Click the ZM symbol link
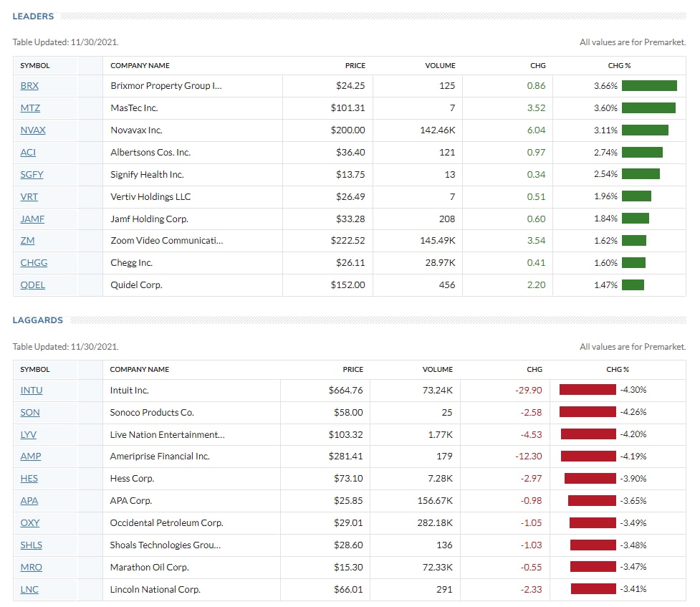 point(27,241)
